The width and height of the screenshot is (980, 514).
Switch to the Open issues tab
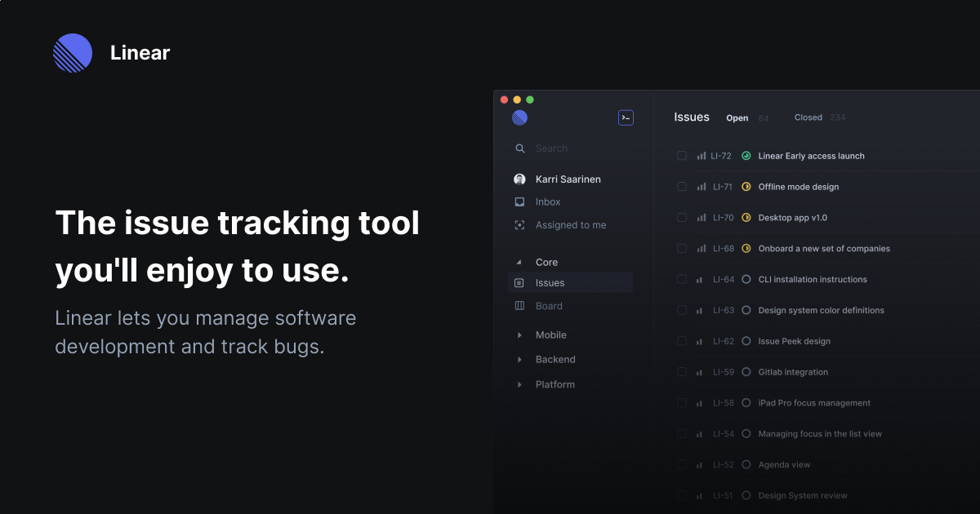click(737, 118)
